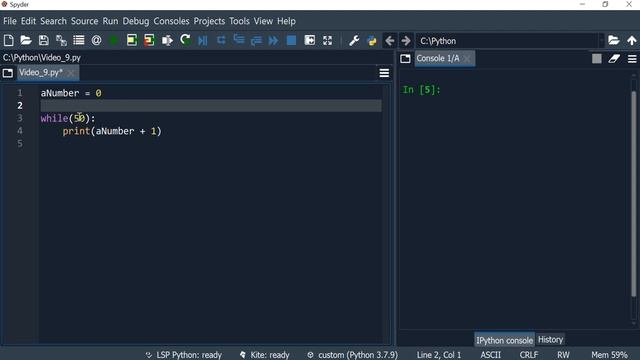Run current cell icon

coord(132,40)
